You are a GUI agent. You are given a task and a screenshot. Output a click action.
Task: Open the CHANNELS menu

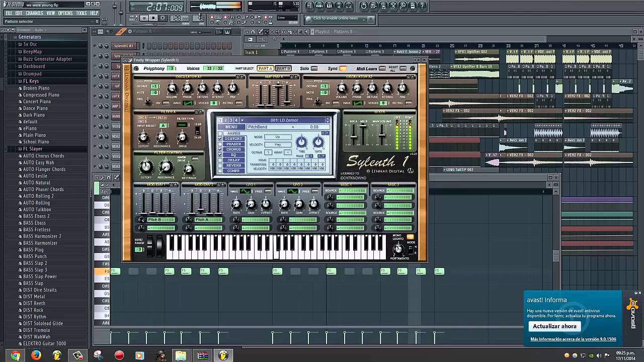coord(34,13)
